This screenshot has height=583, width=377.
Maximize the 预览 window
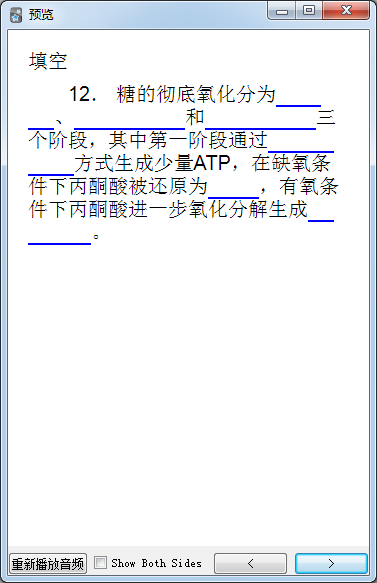click(309, 11)
